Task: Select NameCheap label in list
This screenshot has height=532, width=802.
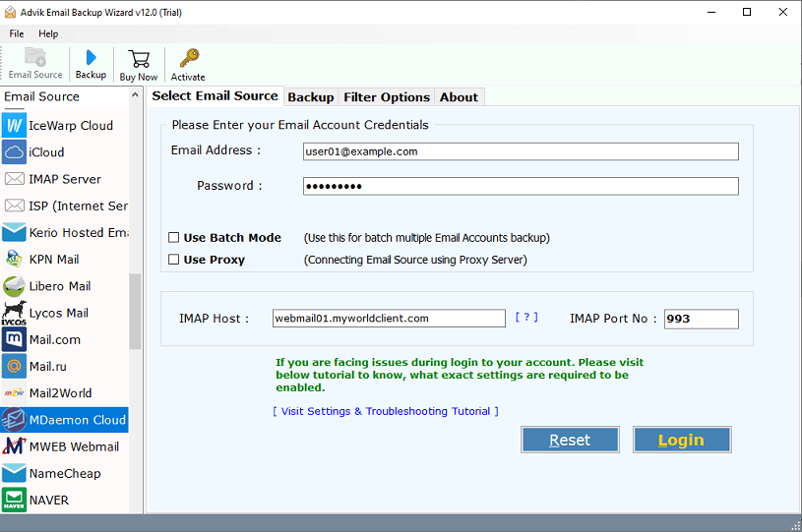Action: coord(65,474)
